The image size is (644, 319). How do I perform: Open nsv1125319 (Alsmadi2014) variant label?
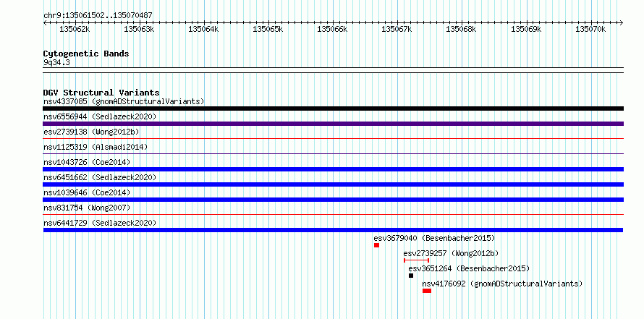(x=96, y=147)
